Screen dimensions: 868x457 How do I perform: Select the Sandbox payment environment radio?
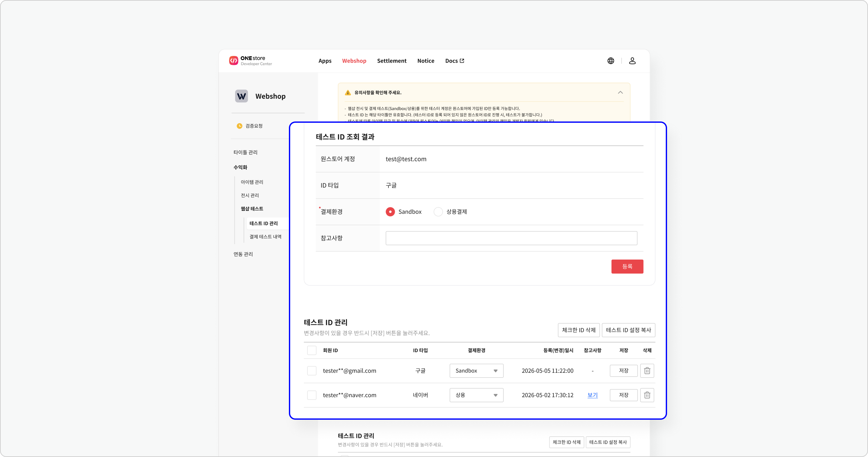pyautogui.click(x=390, y=212)
